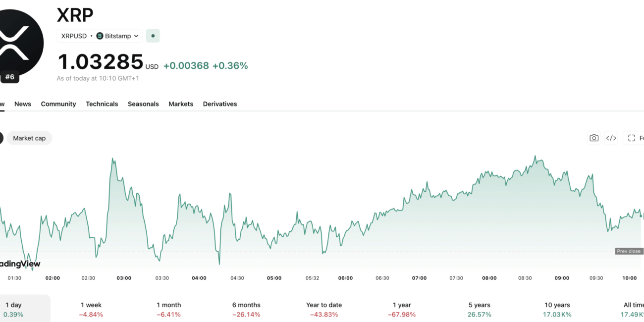Image resolution: width=644 pixels, height=322 pixels.
Task: Switch to the News tab
Action: 23,104
